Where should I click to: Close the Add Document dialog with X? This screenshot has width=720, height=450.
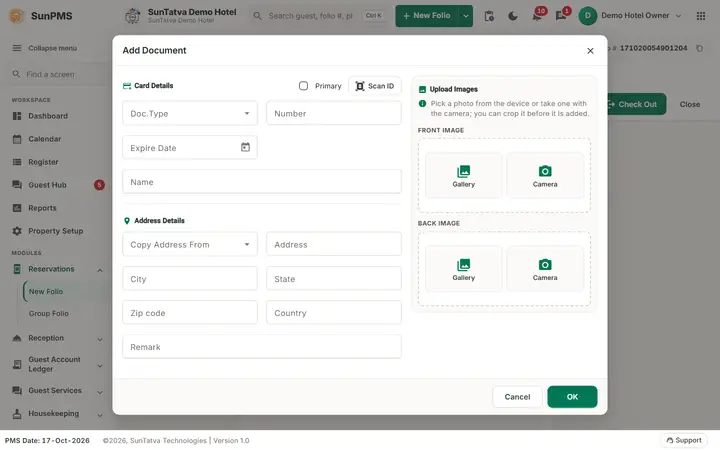(590, 51)
